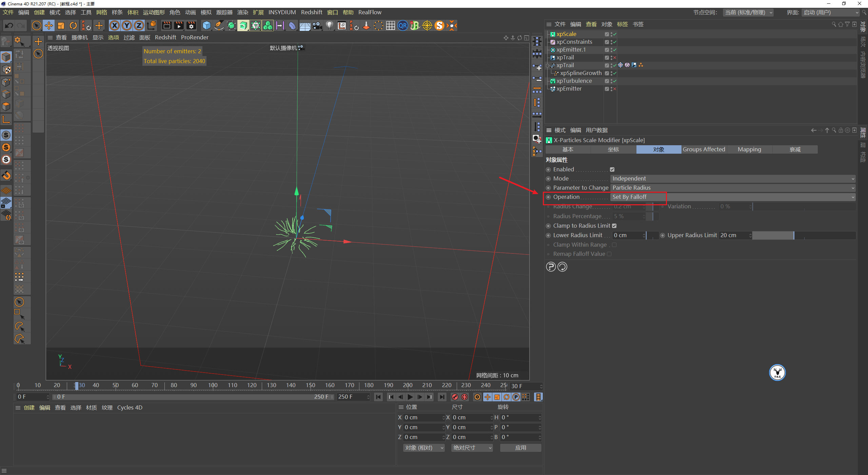Viewport: 868px width, 475px height.
Task: Open the 摄像机 viewport menu
Action: (x=80, y=37)
